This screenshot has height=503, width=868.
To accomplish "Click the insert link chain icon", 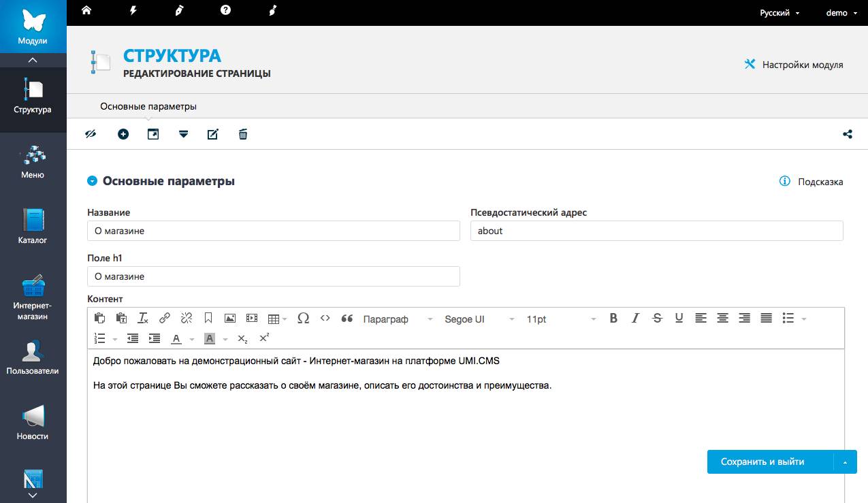I will pos(165,319).
